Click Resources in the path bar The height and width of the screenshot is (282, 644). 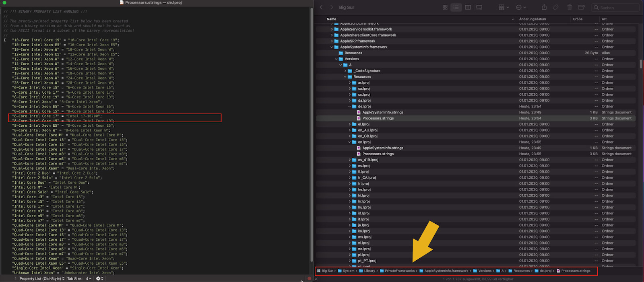tap(519, 271)
